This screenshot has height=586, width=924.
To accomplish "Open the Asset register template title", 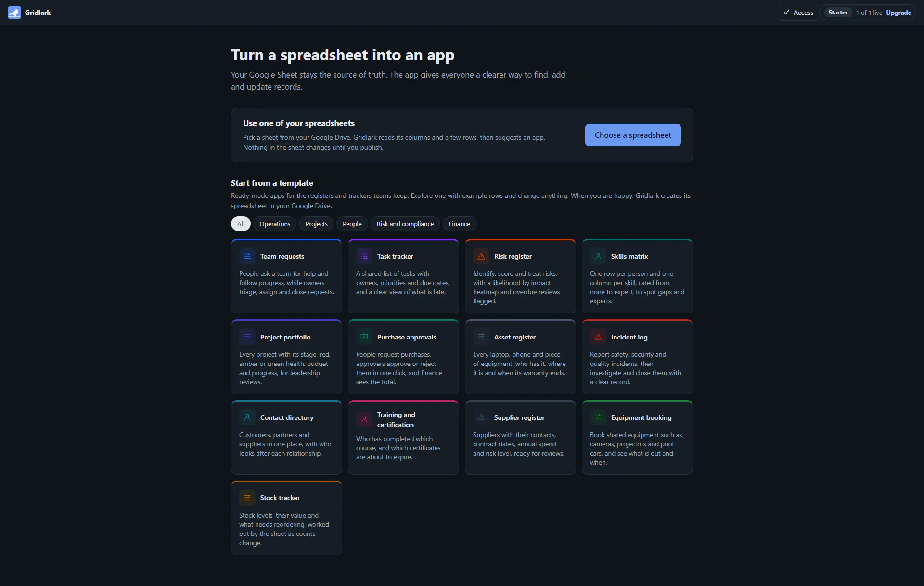I will pyautogui.click(x=514, y=337).
